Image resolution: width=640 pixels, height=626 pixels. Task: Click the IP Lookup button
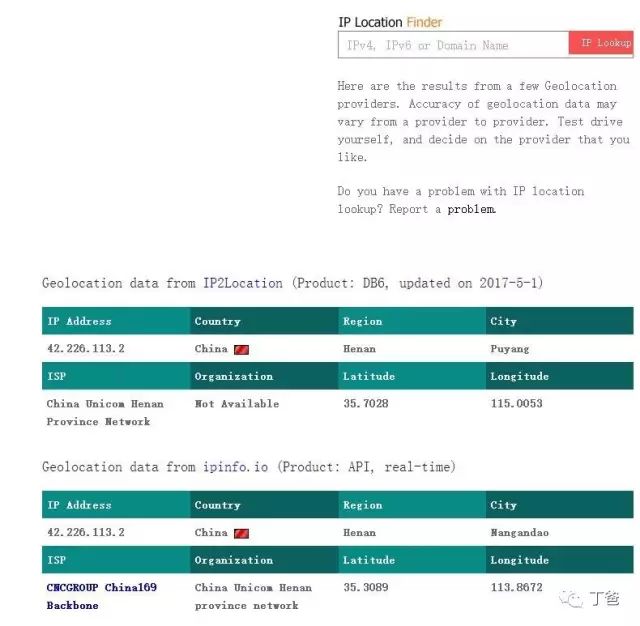602,43
